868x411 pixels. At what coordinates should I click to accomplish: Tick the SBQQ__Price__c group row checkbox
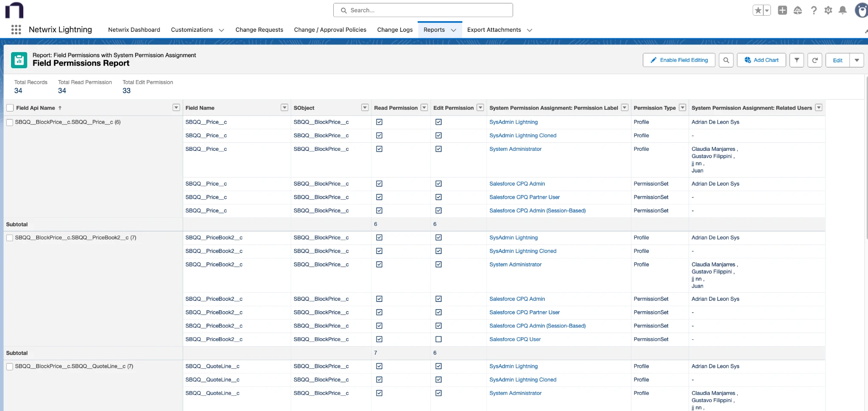pyautogui.click(x=10, y=122)
